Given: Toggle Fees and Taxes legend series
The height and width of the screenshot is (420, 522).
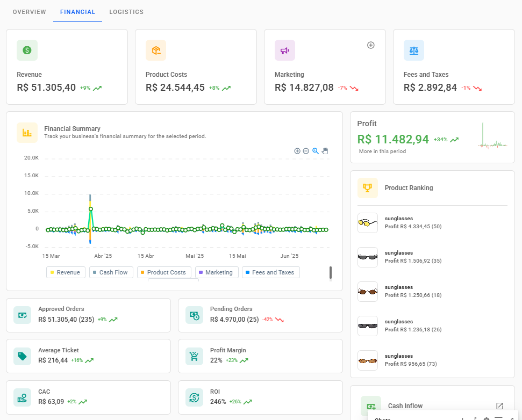Looking at the screenshot, I should pos(270,272).
